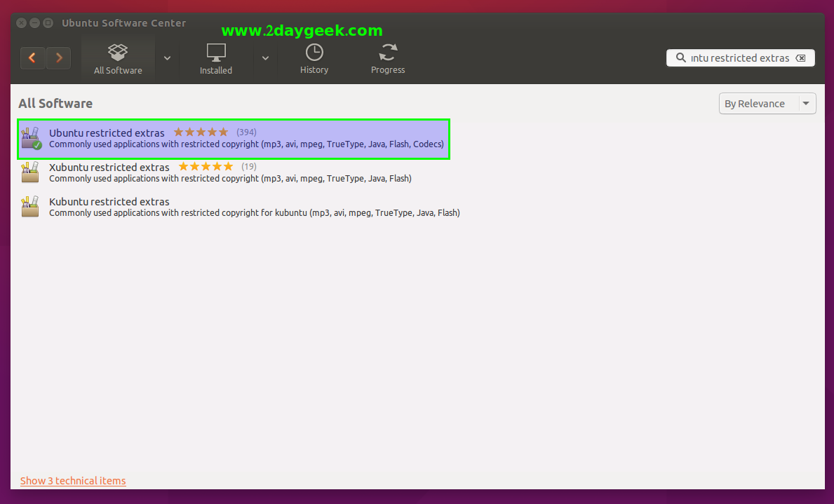Click the (19) reviews count

coord(249,166)
